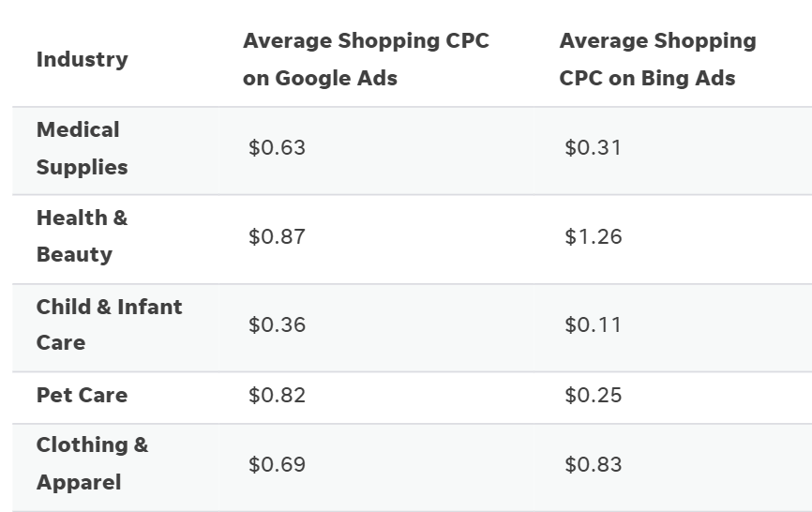Click the Pet Care row label
The width and height of the screenshot is (812, 512).
tap(82, 396)
